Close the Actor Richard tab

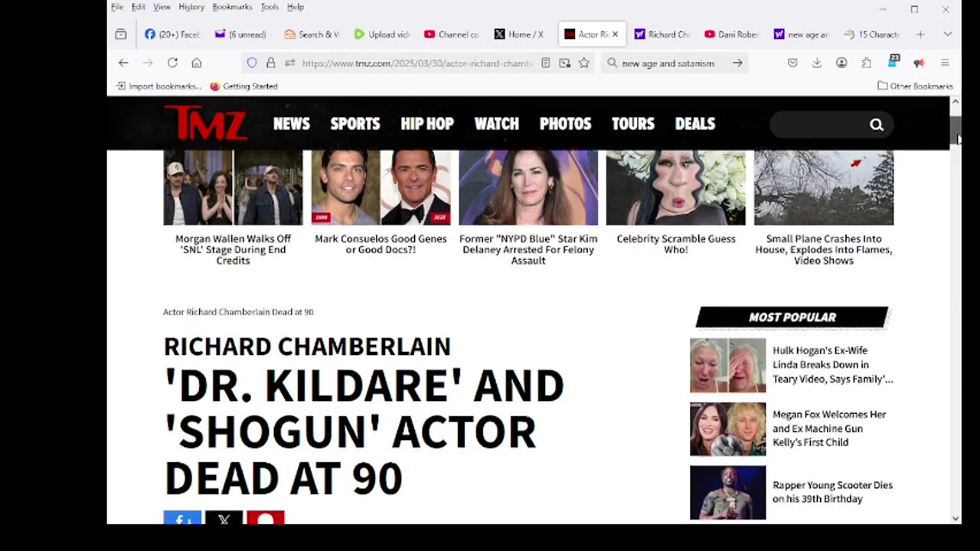point(615,34)
